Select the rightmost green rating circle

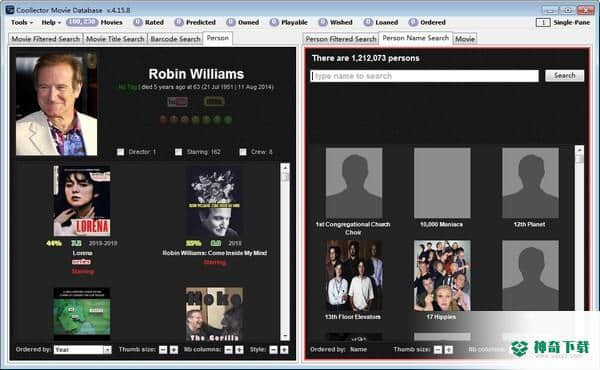coord(228,120)
